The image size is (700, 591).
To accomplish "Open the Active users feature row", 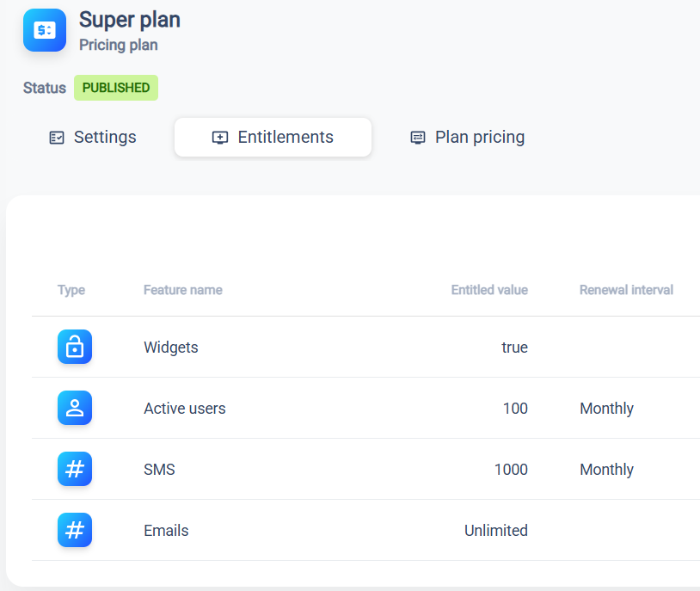I will click(185, 409).
